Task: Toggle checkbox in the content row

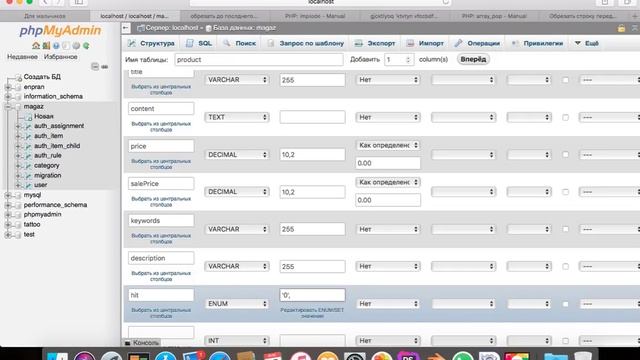Action: click(565, 118)
